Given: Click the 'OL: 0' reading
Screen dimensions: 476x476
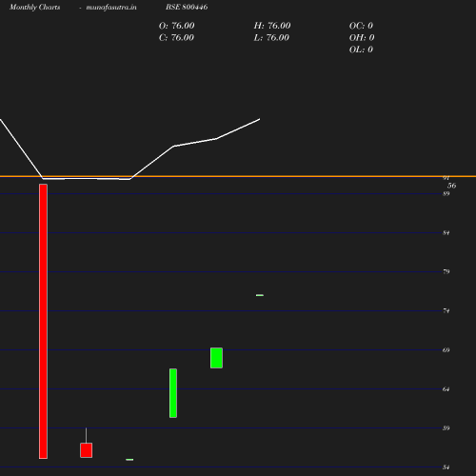Looking at the screenshot, I should (x=361, y=50).
